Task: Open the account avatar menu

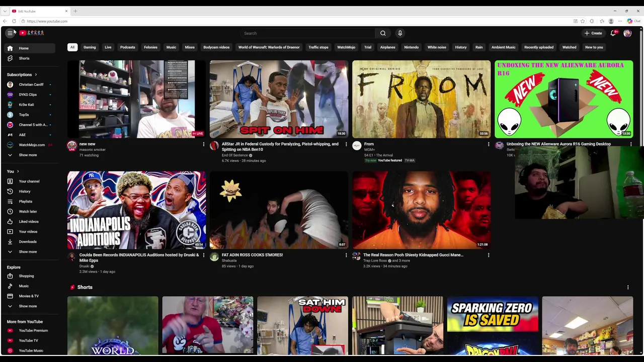Action: (627, 33)
